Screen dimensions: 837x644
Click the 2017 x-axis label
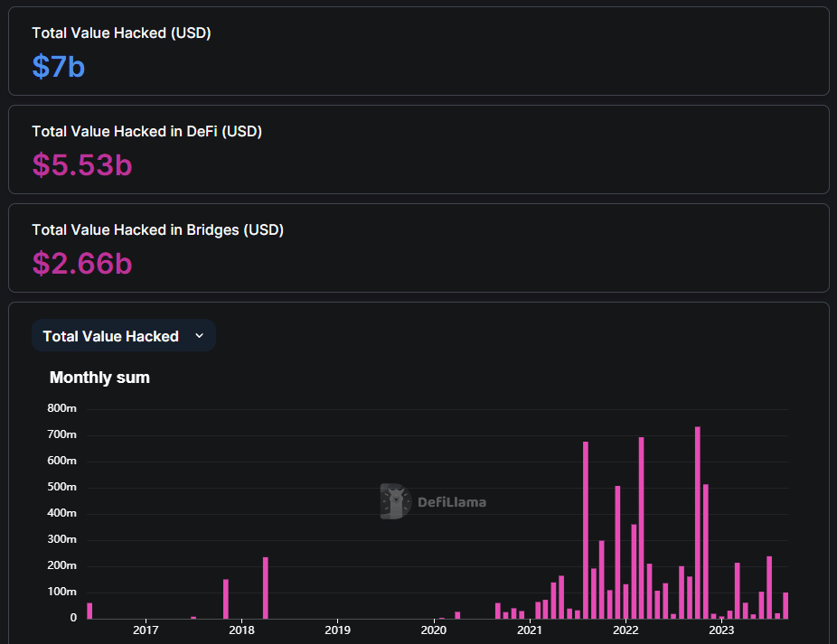[x=146, y=630]
